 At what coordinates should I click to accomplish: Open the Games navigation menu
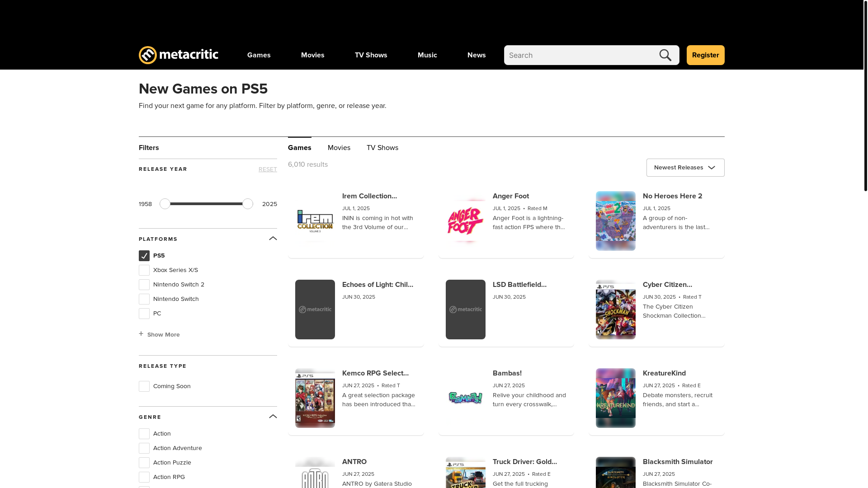tap(259, 55)
